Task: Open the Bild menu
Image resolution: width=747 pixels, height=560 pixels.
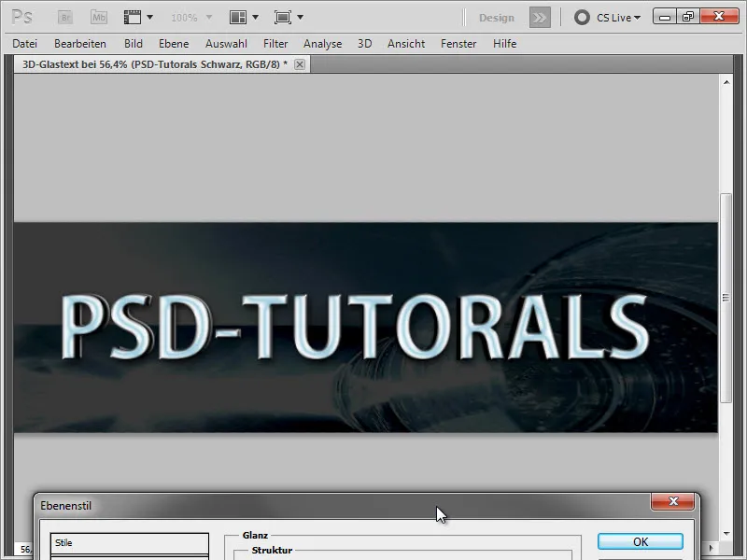Action: (134, 44)
